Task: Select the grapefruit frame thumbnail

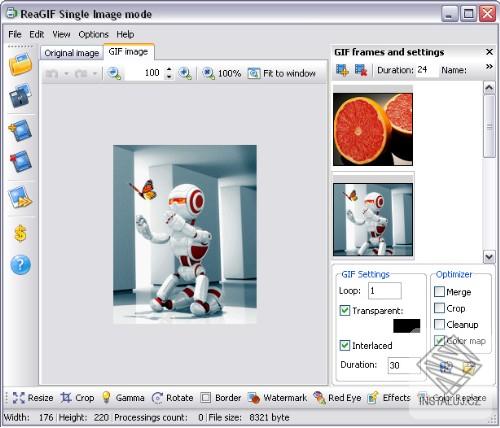Action: (373, 129)
